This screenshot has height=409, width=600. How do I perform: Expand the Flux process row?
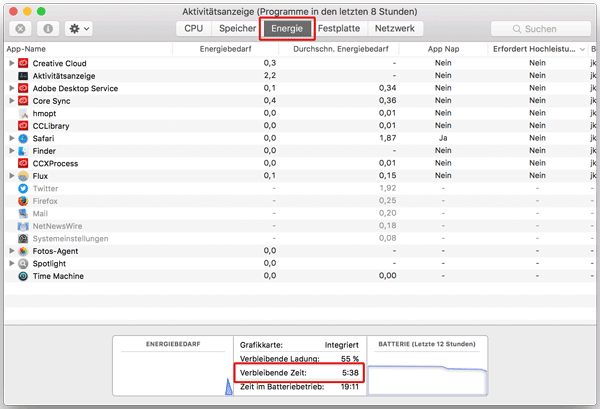[11, 176]
